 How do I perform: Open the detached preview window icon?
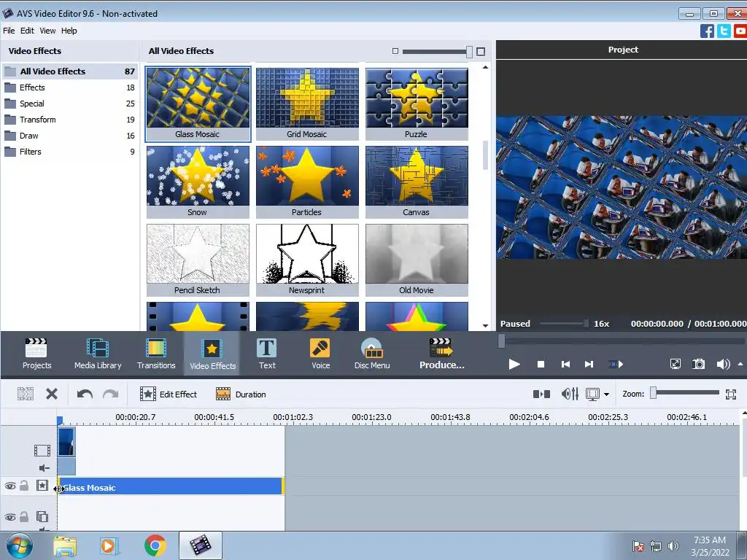(x=675, y=365)
